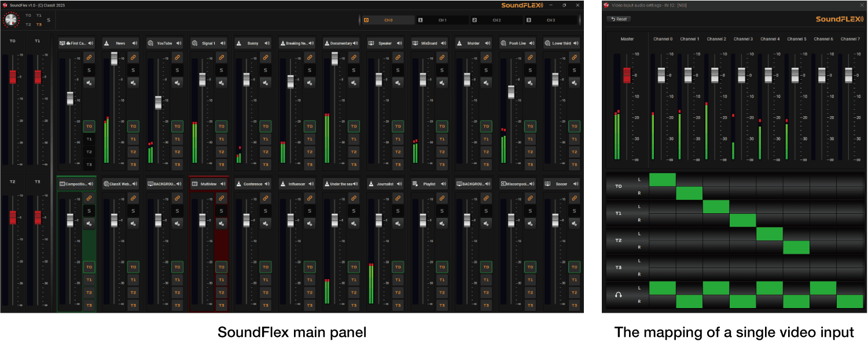This screenshot has height=341, width=868.
Task: Open audio settings on the MixBoard channel
Action: [x=442, y=83]
